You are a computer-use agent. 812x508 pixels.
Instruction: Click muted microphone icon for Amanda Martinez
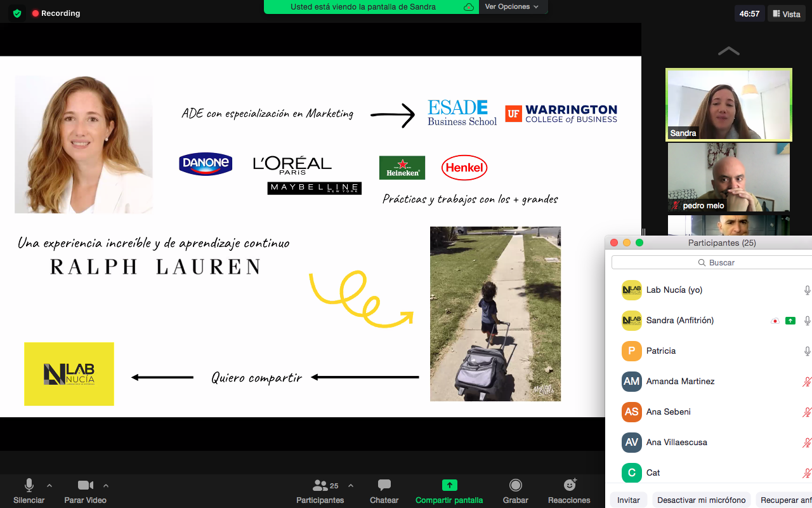807,382
